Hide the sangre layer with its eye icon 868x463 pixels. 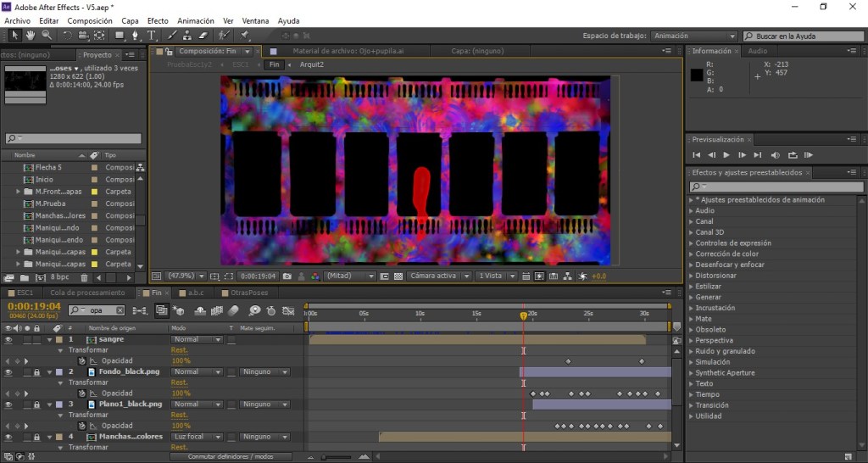click(x=8, y=339)
